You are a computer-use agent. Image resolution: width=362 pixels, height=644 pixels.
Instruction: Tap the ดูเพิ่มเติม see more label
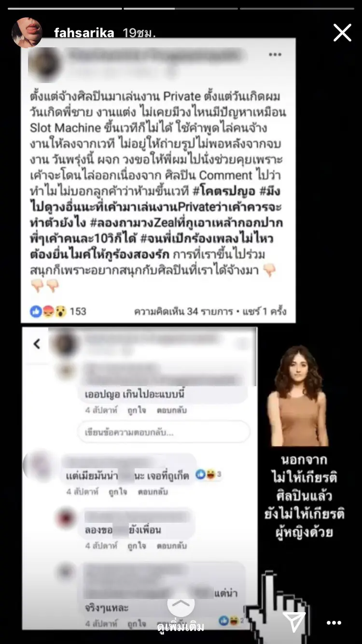pyautogui.click(x=181, y=627)
